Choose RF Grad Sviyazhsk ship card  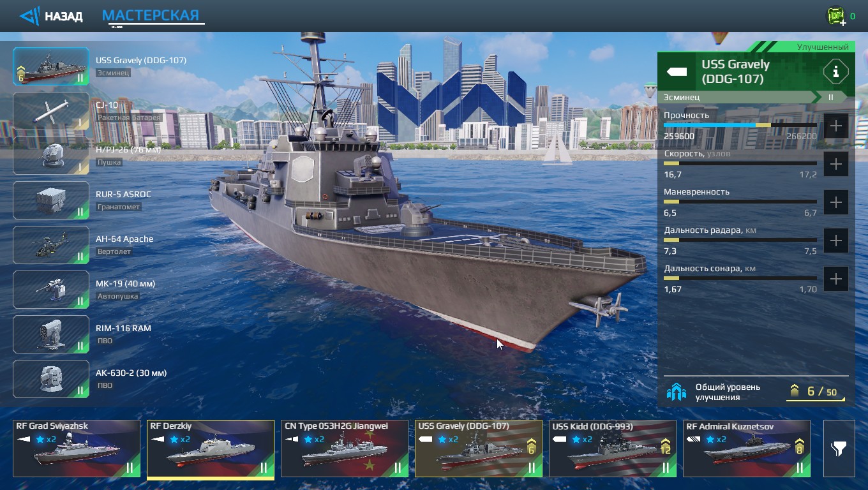pyautogui.click(x=77, y=449)
